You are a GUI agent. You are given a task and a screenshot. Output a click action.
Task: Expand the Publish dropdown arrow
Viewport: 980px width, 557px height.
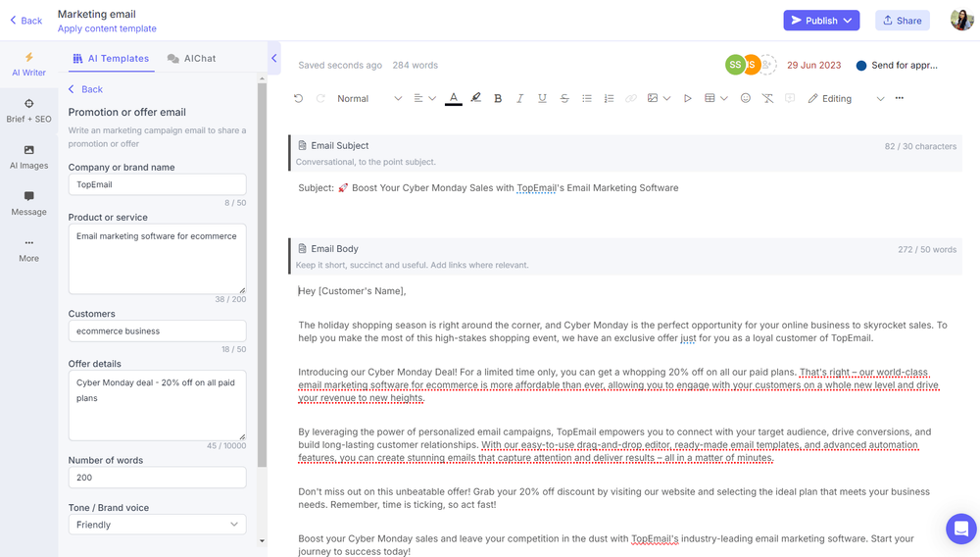tap(848, 20)
